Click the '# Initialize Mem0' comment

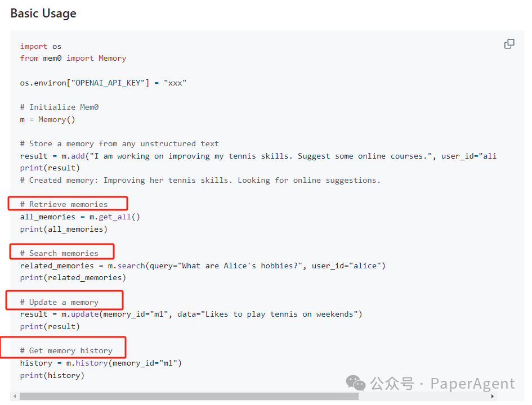tap(59, 107)
